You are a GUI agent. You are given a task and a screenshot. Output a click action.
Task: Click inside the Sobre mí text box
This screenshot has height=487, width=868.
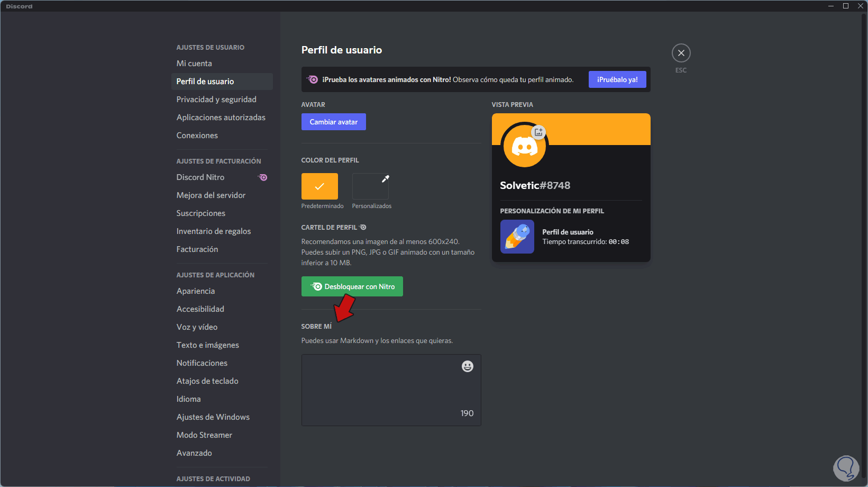coord(391,390)
